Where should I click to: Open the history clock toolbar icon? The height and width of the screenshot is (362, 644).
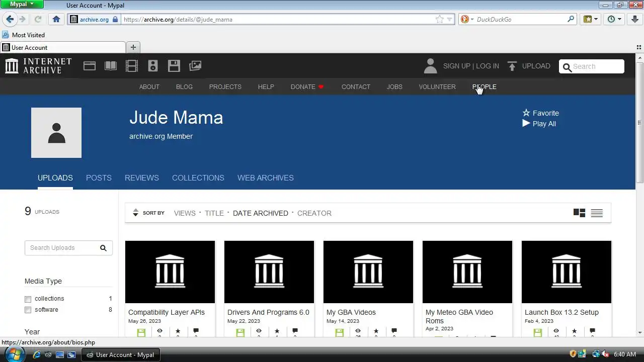(x=611, y=19)
